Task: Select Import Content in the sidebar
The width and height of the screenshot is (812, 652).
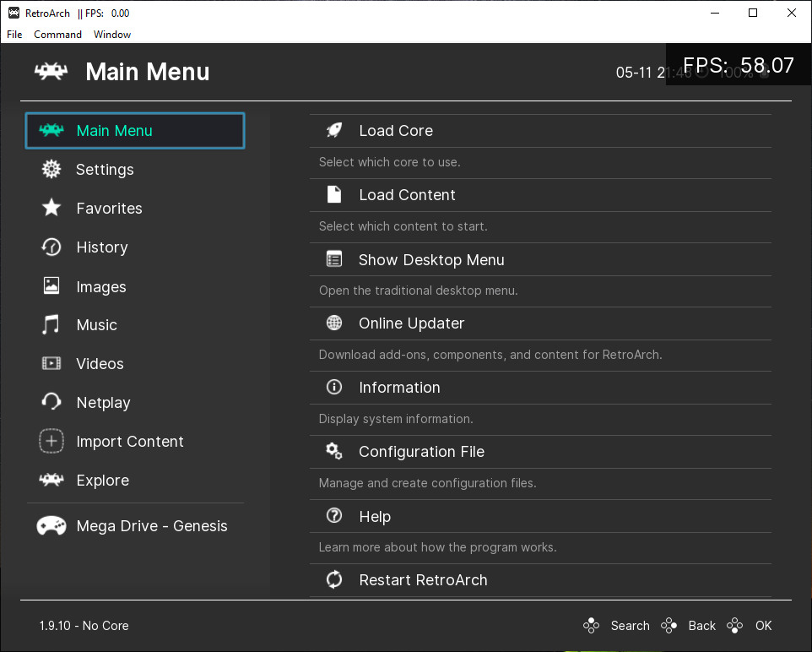Action: tap(135, 442)
